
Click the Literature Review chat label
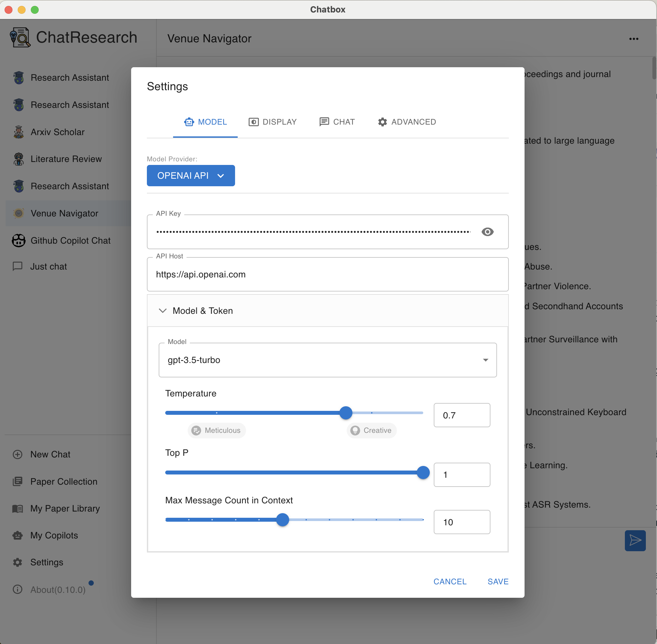point(66,159)
